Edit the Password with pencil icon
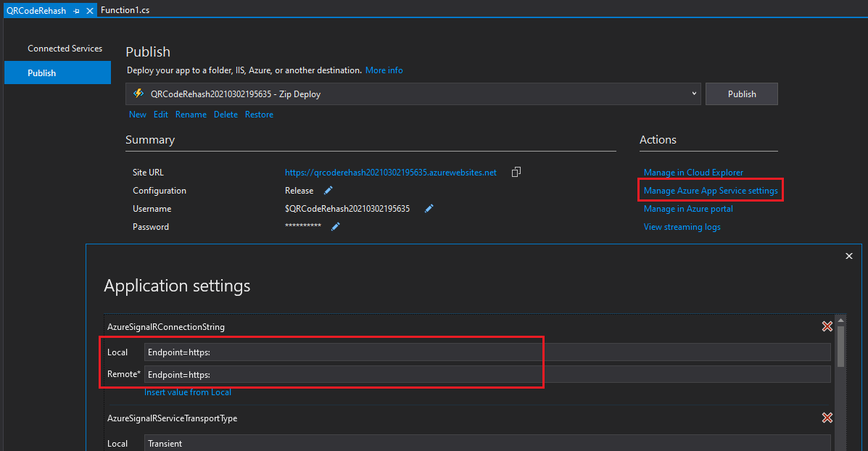This screenshot has height=451, width=868. 336,226
